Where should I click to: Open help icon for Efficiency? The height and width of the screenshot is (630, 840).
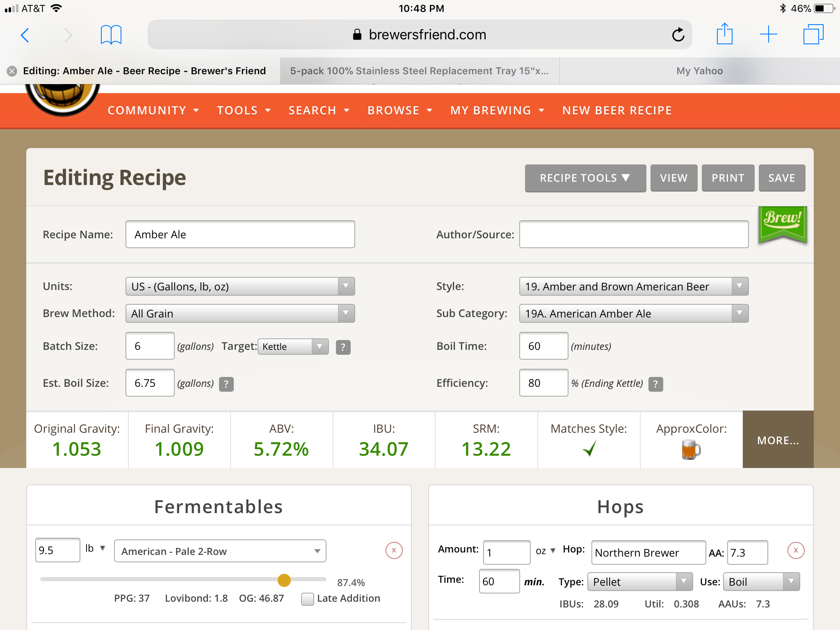click(655, 384)
